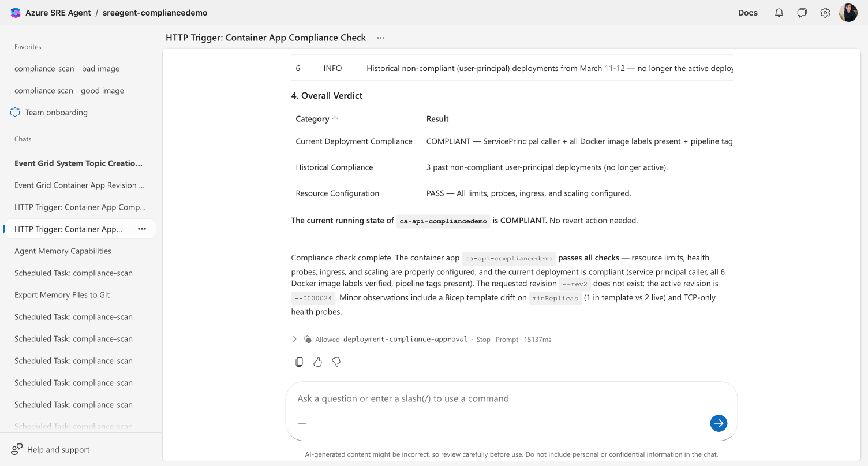Open Event Grid Container App Revision chat
This screenshot has height=466, width=868.
pos(80,185)
